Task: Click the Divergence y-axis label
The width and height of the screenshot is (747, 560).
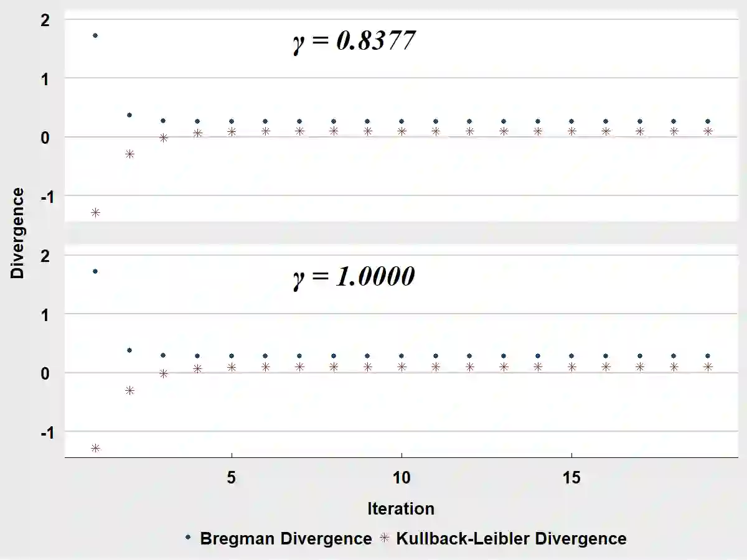Action: tap(17, 233)
